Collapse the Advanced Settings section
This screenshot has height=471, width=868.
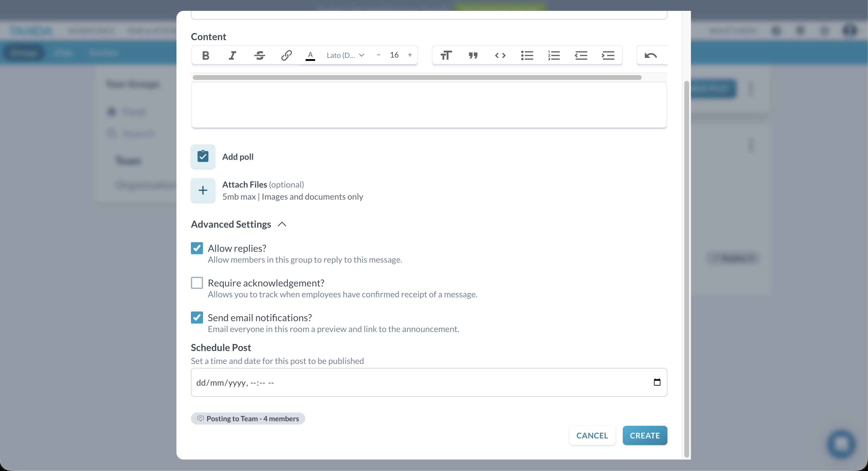282,224
